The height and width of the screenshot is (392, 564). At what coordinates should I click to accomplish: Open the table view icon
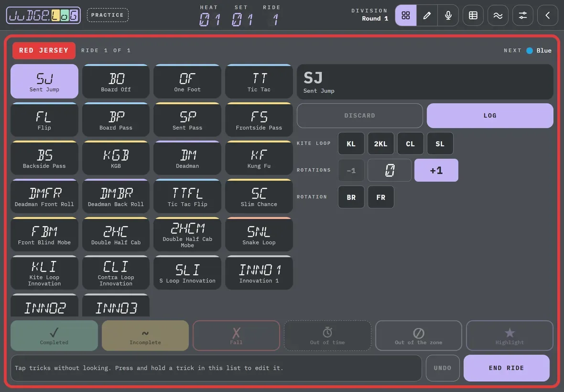point(473,15)
